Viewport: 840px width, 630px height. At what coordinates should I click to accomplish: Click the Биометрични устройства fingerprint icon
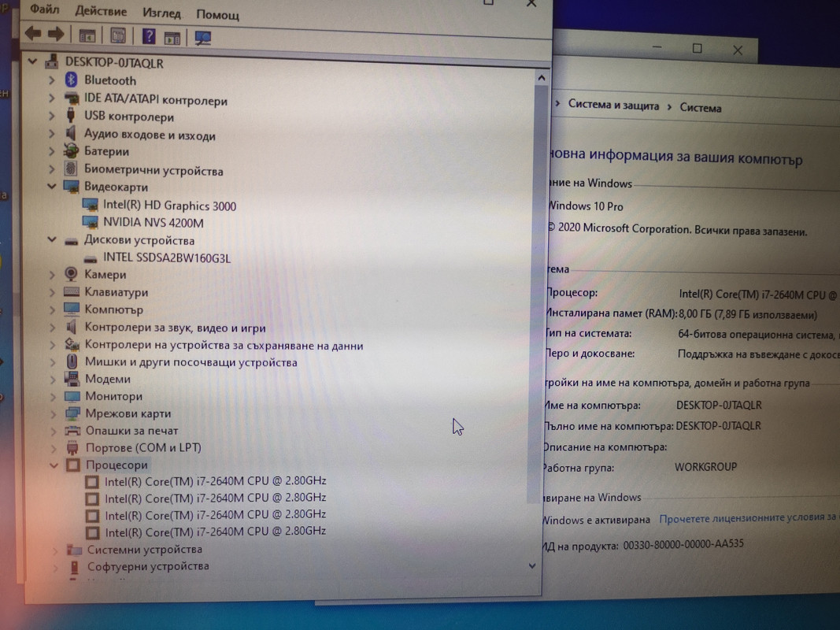click(x=71, y=169)
